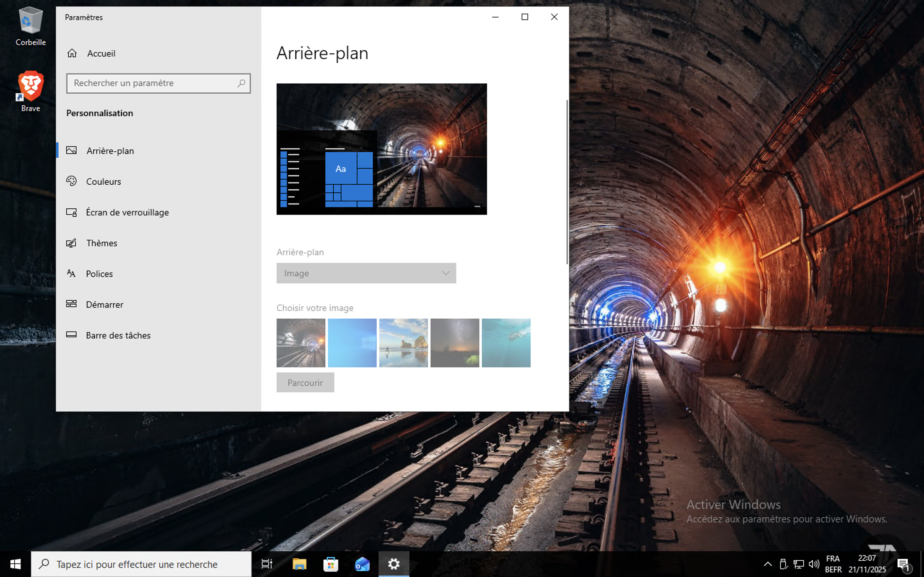
Task: Pick the blue Windows logo wallpaper
Action: click(x=352, y=343)
